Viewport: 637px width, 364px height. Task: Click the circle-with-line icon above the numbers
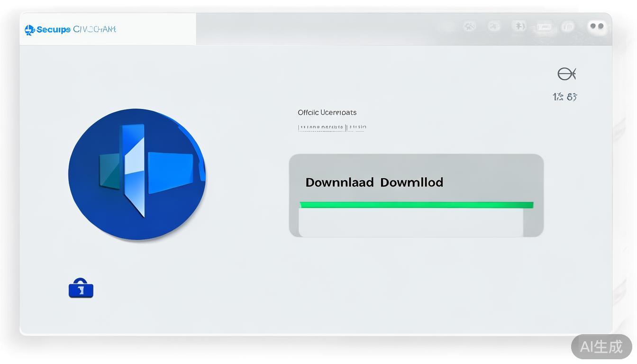[566, 74]
